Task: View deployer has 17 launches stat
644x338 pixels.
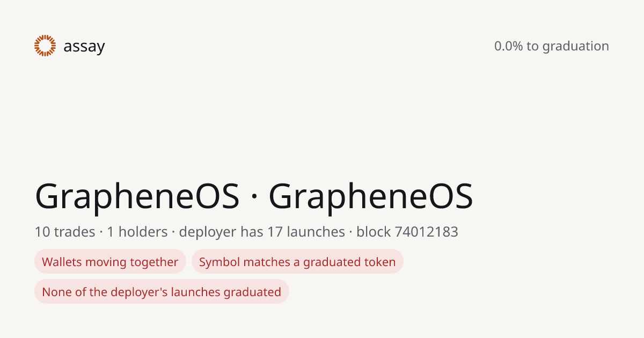Action: [262, 232]
